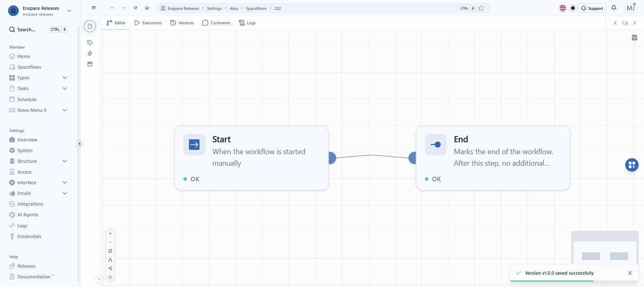Click the Start node output connector
Viewport: 644px width, 287px height.
331,158
